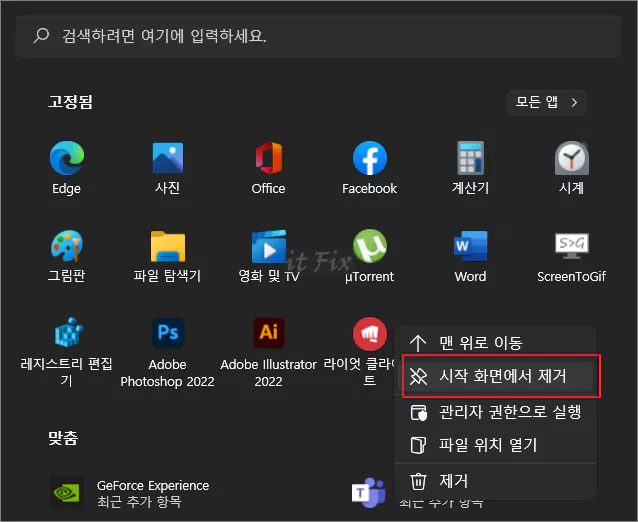Image resolution: width=638 pixels, height=522 pixels.
Task: Select 제거 uninstall menu entry
Action: click(496, 482)
